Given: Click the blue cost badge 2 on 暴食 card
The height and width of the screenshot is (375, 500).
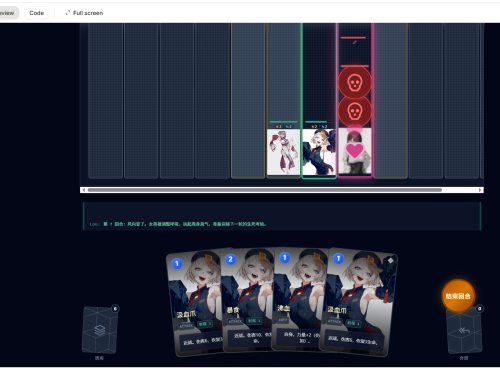Looking at the screenshot, I should click(x=230, y=259).
